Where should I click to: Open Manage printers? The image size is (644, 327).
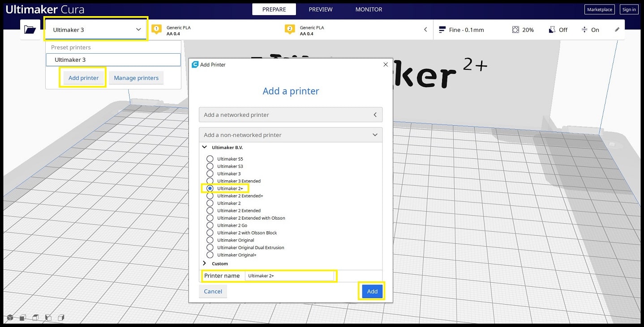(136, 78)
